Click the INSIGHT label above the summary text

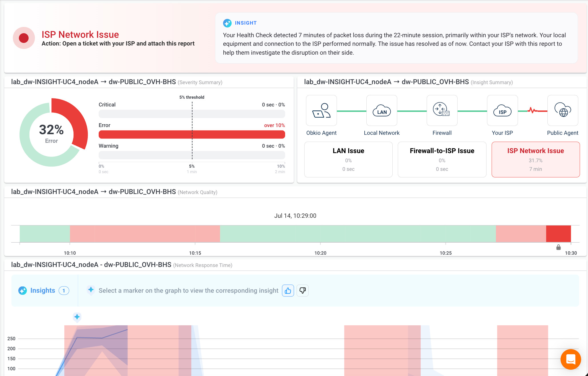tap(246, 23)
